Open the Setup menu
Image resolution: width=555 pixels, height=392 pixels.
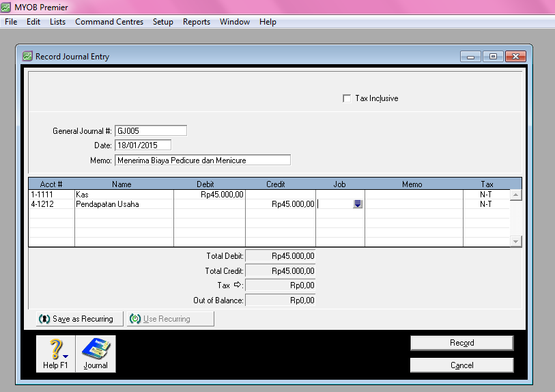(x=163, y=22)
